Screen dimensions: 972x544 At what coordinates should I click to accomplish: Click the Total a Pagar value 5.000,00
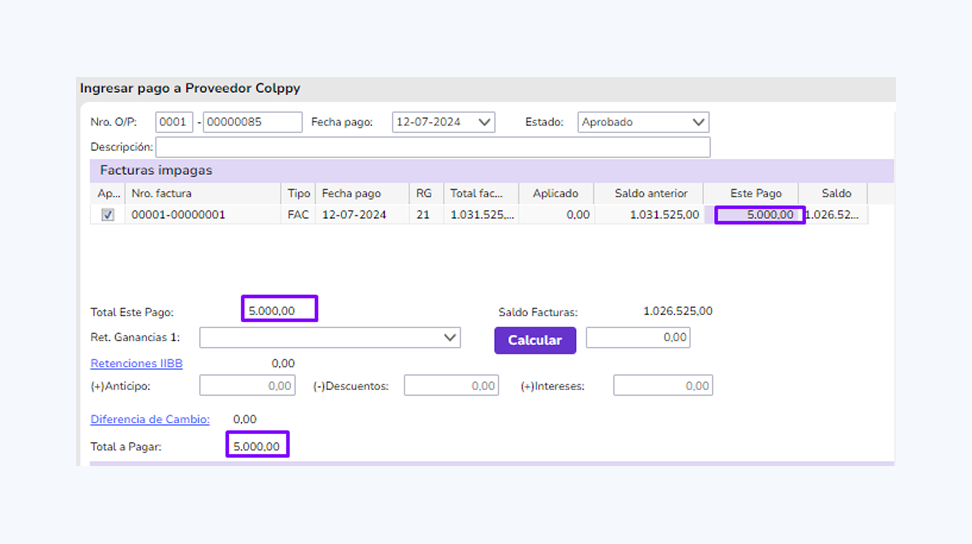[256, 447]
